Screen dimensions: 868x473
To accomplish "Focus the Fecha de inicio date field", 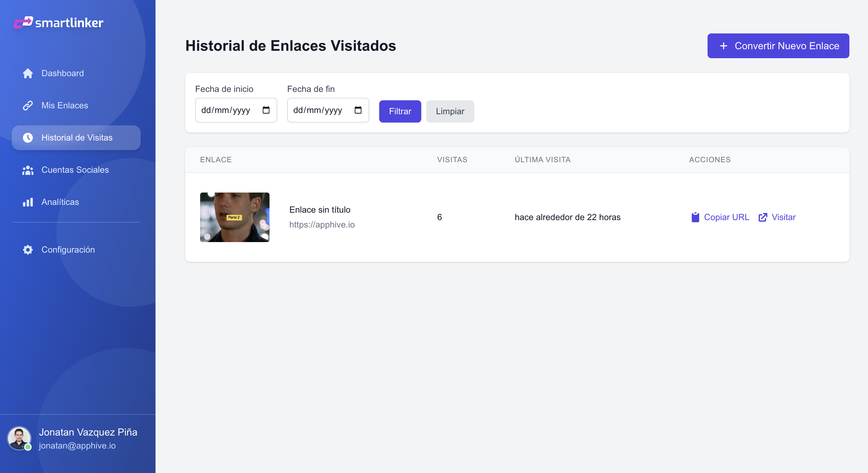I will click(x=226, y=110).
